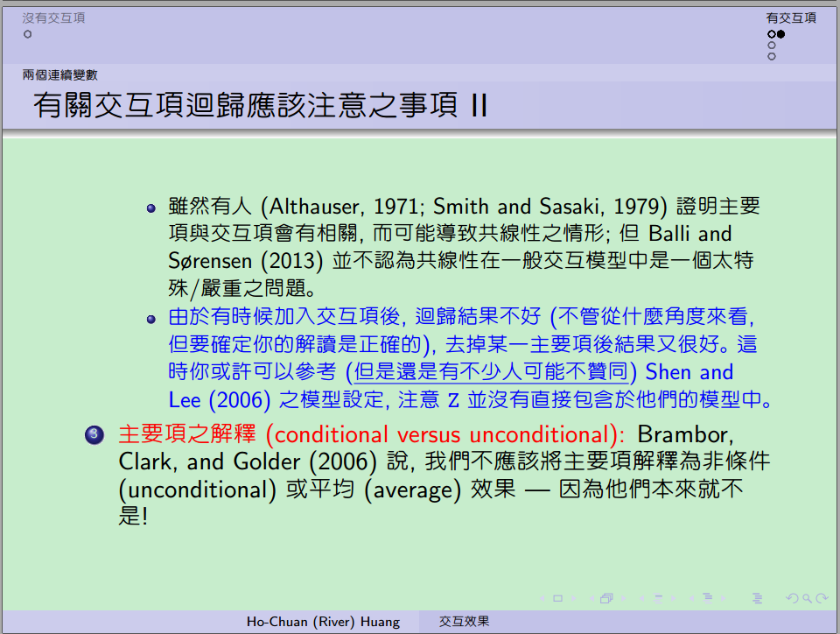Click the numbered bullet 3 circle
The width and height of the screenshot is (840, 634).
[94, 434]
